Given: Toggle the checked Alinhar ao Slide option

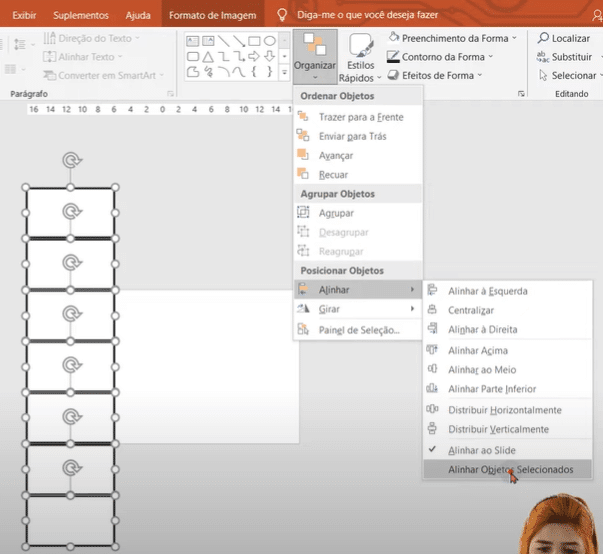Looking at the screenshot, I should tap(507, 450).
